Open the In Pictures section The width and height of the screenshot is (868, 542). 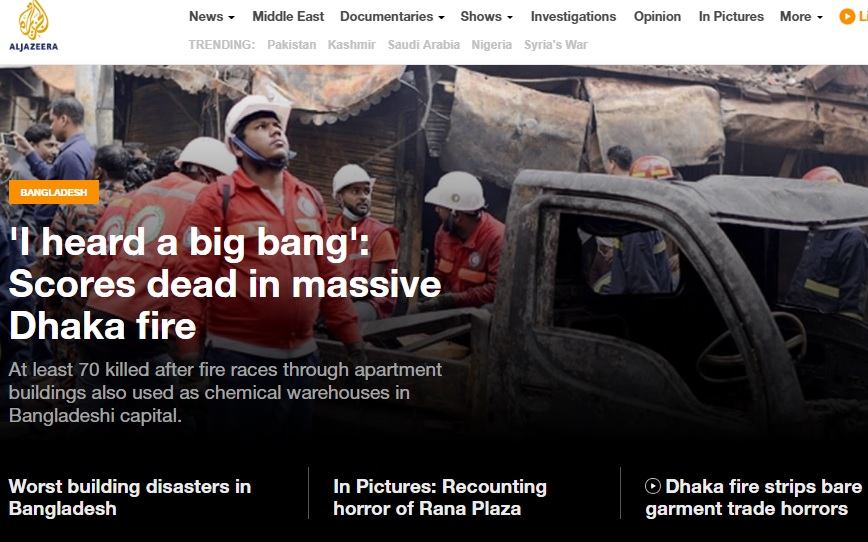(x=731, y=17)
